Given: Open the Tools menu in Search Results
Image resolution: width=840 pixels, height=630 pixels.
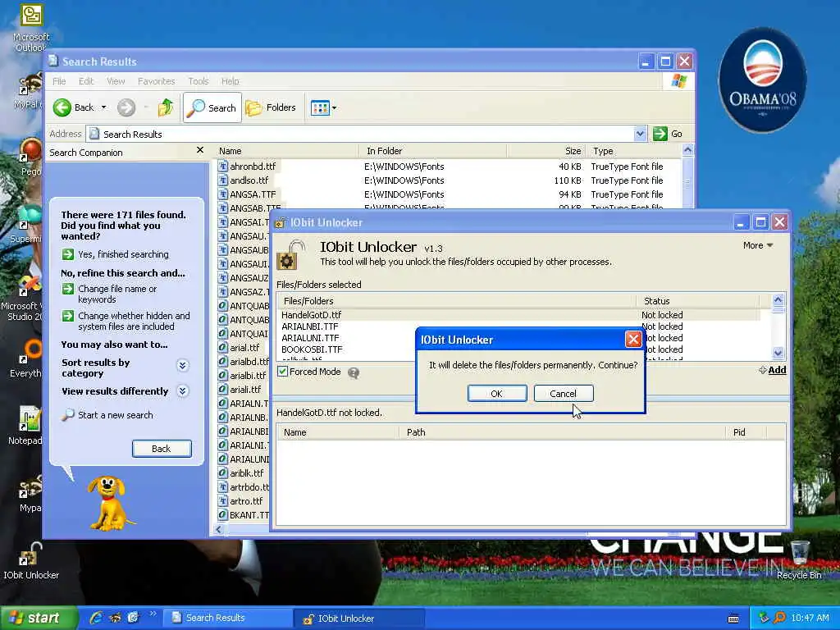Looking at the screenshot, I should point(199,81).
